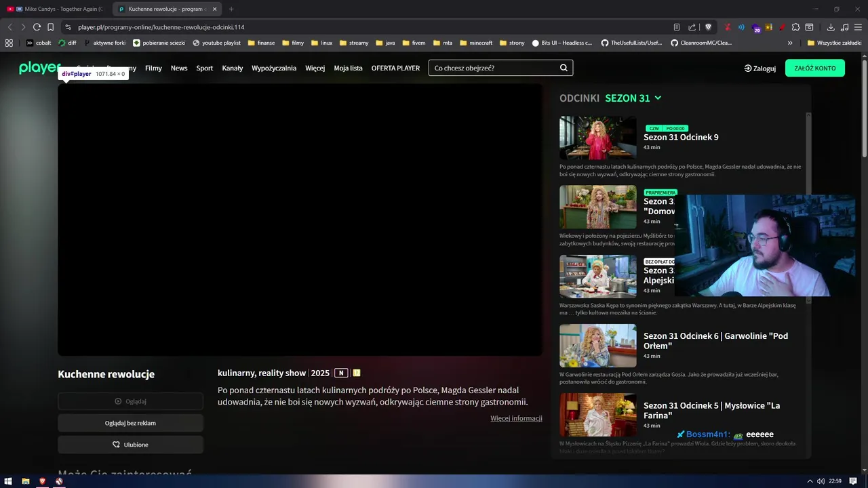
Task: Open the Bits UI bookmark
Action: [x=563, y=43]
